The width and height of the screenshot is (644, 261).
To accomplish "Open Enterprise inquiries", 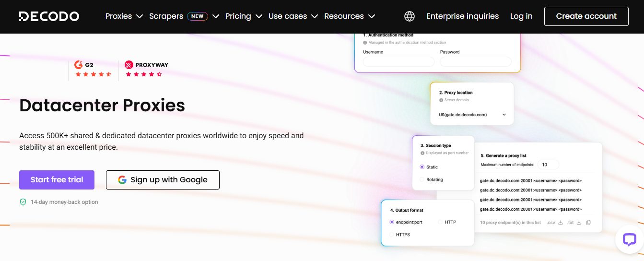I will click(462, 16).
